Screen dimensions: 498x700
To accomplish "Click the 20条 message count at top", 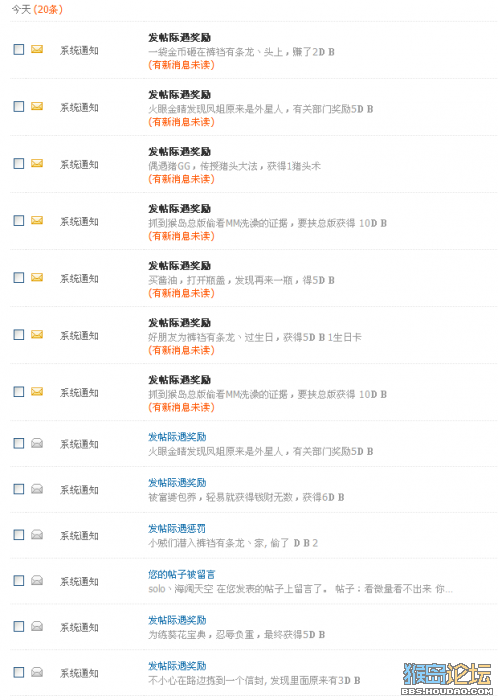I will 48,9.
